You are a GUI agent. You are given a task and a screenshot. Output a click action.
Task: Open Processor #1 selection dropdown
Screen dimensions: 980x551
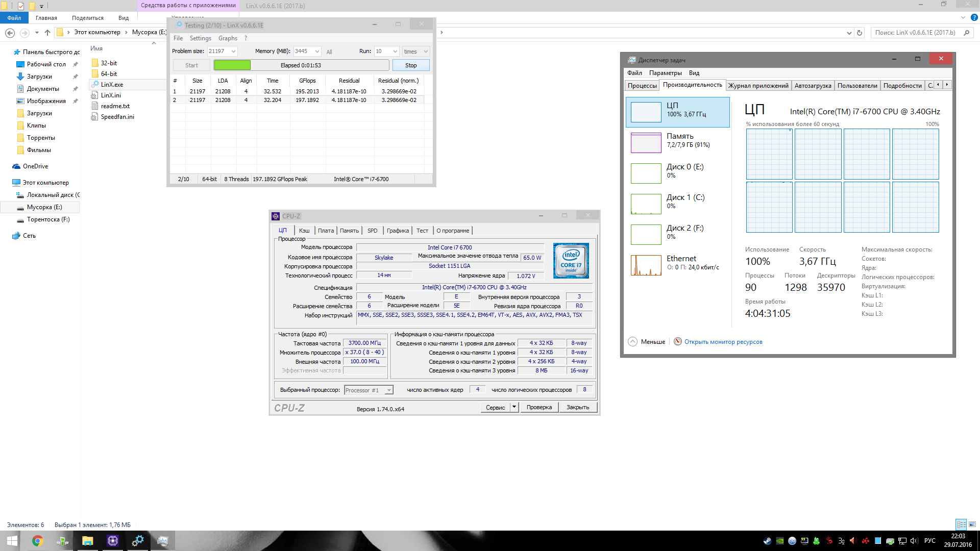[389, 390]
